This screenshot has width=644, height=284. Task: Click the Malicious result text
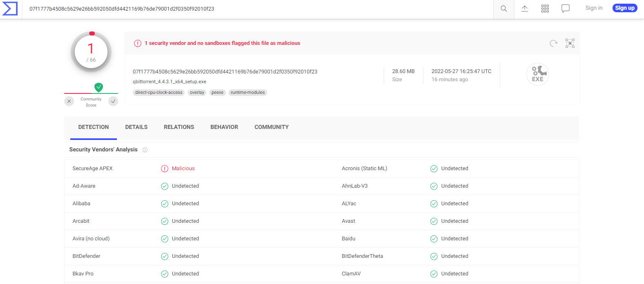[183, 169]
